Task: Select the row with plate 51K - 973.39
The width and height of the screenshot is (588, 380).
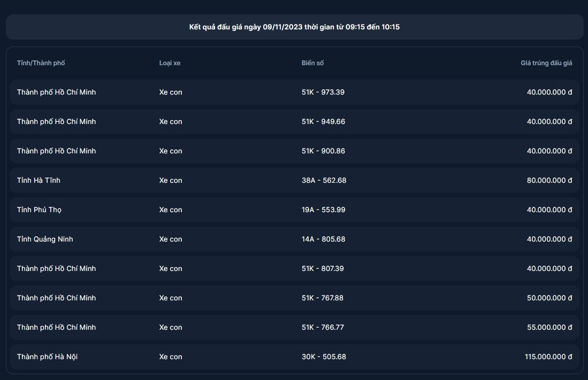Action: (x=294, y=92)
